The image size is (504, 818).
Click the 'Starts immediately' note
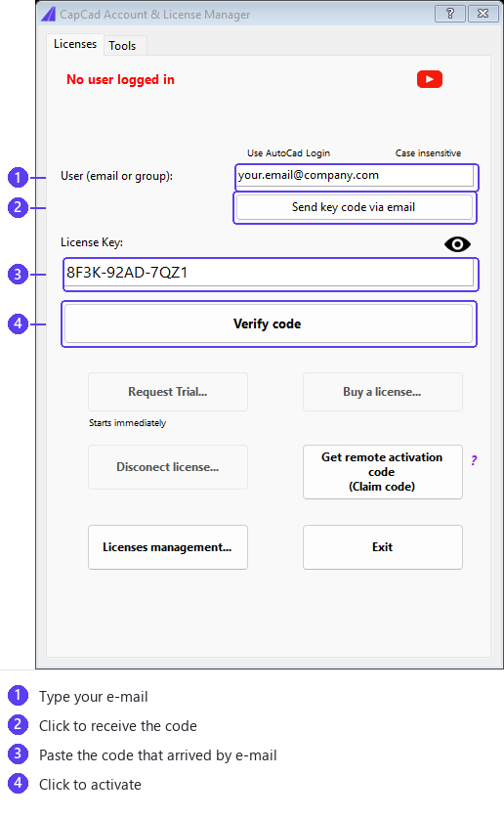click(127, 423)
